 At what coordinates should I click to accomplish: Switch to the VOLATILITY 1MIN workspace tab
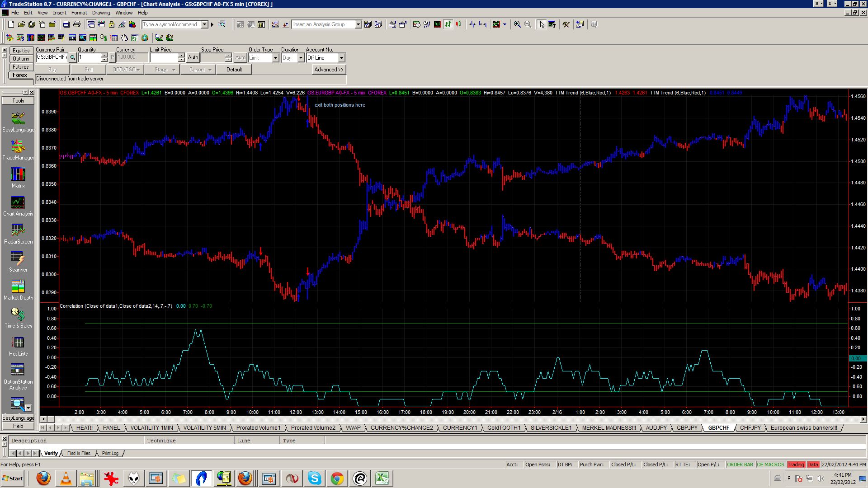151,427
